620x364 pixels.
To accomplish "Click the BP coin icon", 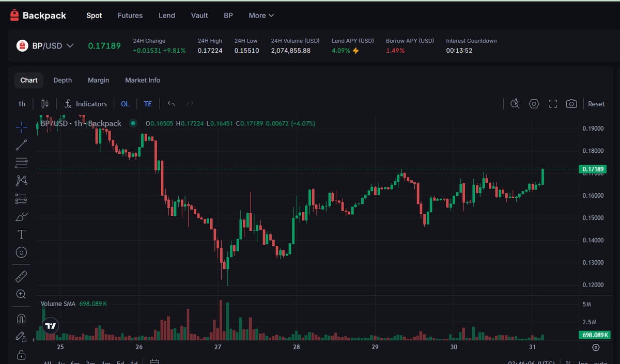I will point(22,45).
